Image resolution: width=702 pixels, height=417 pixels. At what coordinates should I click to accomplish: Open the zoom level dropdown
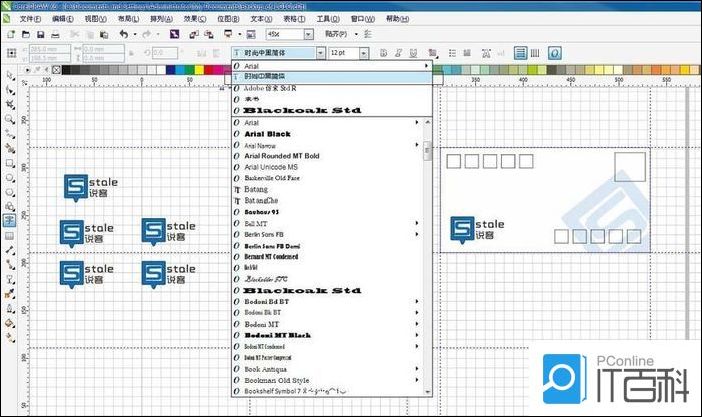pyautogui.click(x=308, y=34)
